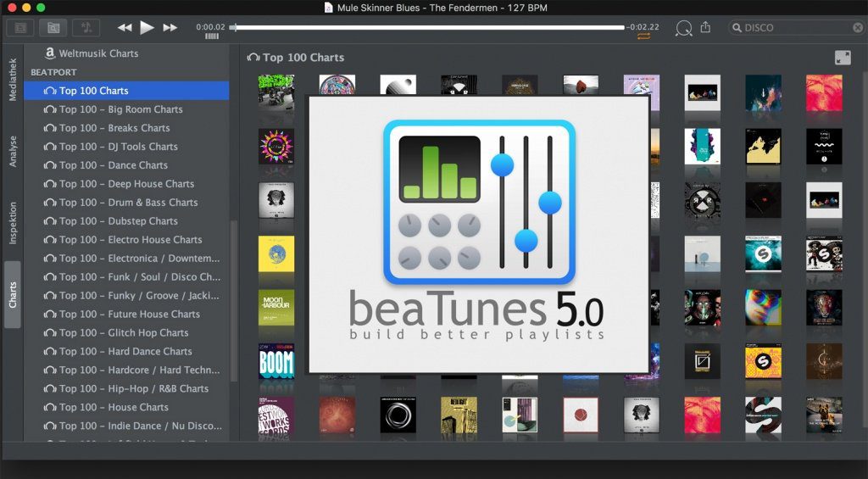
Task: Toggle the orange repeat icon
Action: 643,36
